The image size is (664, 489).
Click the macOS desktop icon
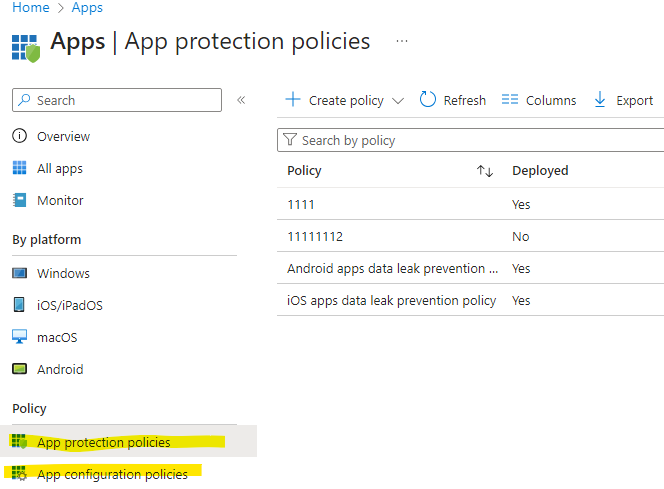(x=19, y=337)
